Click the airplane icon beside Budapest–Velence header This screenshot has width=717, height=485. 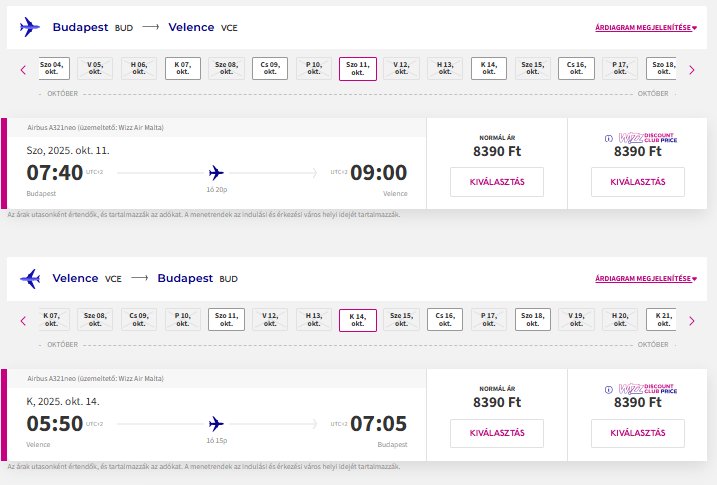point(30,27)
